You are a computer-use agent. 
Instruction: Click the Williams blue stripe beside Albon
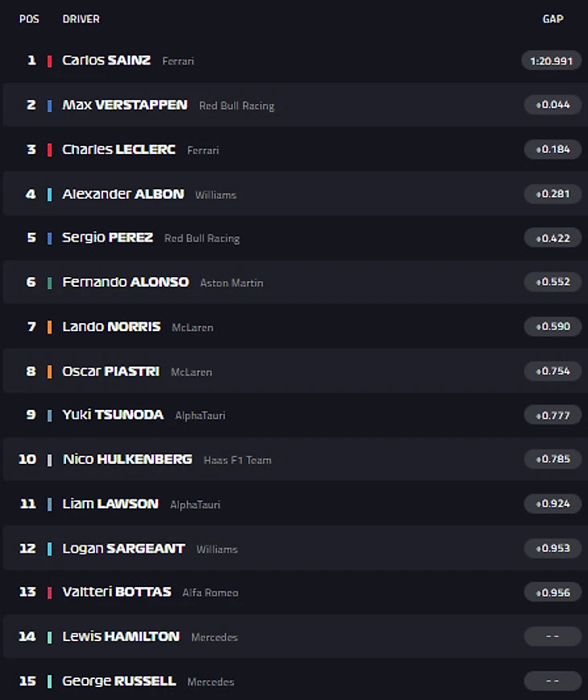coord(50,194)
